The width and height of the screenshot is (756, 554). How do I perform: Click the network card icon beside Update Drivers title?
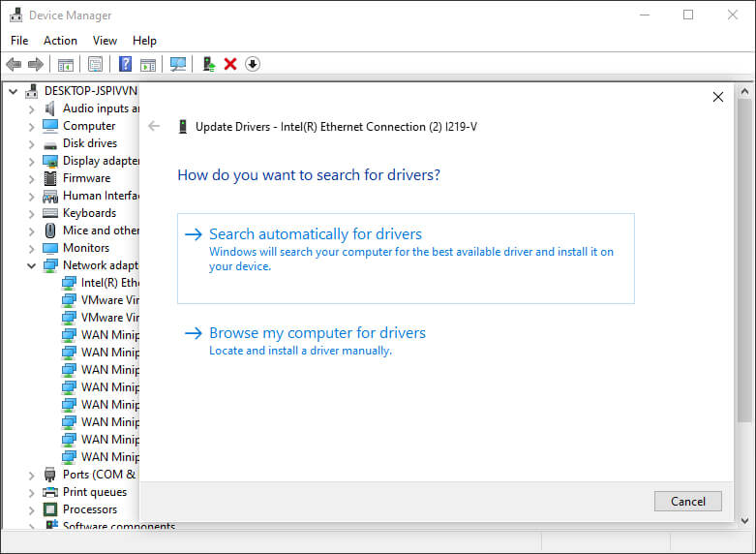tap(183, 127)
